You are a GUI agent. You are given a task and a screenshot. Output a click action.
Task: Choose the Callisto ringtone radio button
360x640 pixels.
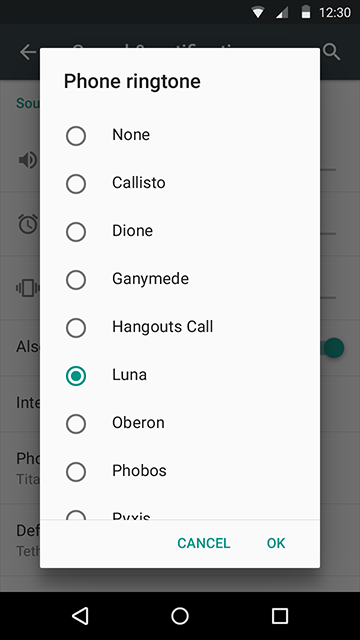pos(76,184)
